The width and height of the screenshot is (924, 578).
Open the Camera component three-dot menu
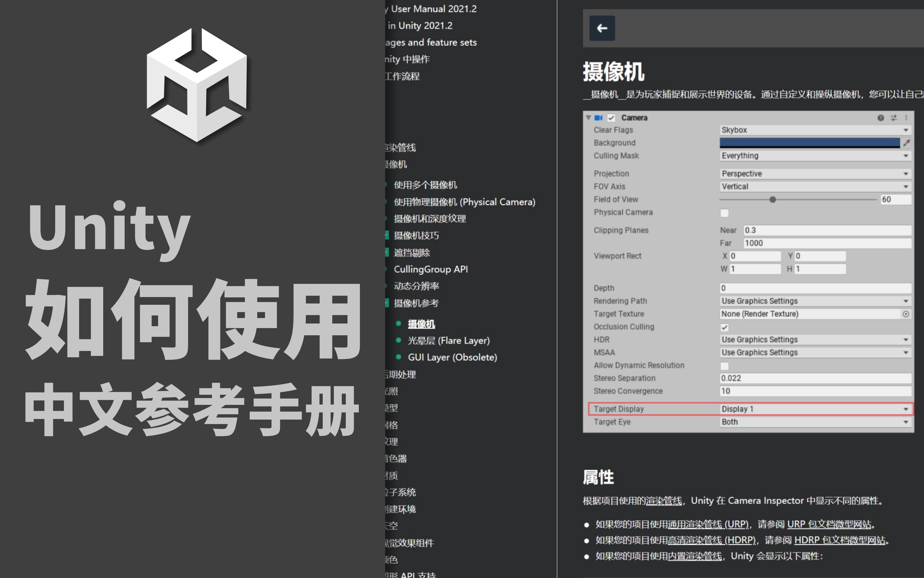point(906,118)
